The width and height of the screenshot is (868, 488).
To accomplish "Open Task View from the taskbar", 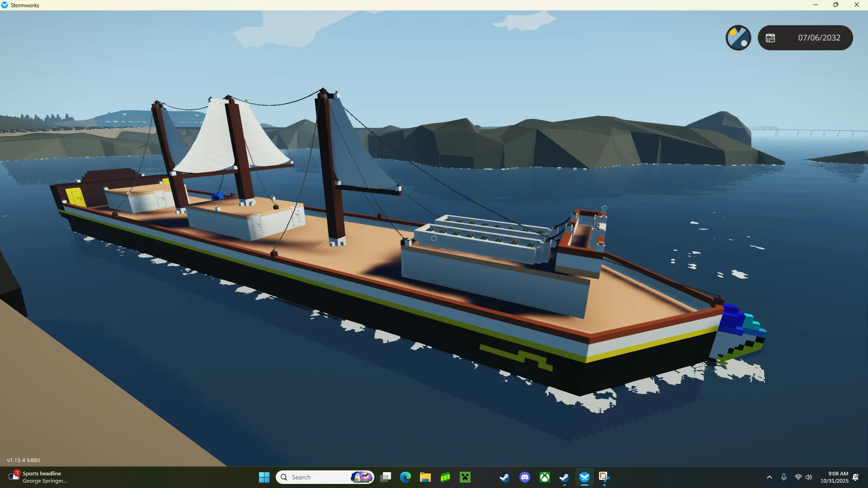I will tap(386, 477).
